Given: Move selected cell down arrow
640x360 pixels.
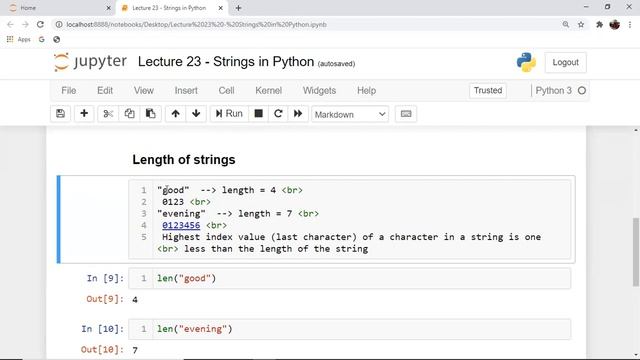Looking at the screenshot, I should [x=196, y=114].
